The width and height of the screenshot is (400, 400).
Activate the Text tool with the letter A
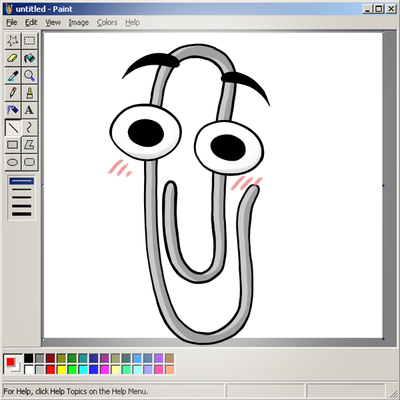coord(30,110)
